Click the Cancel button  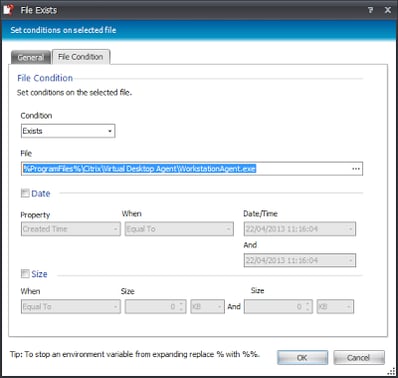point(359,358)
